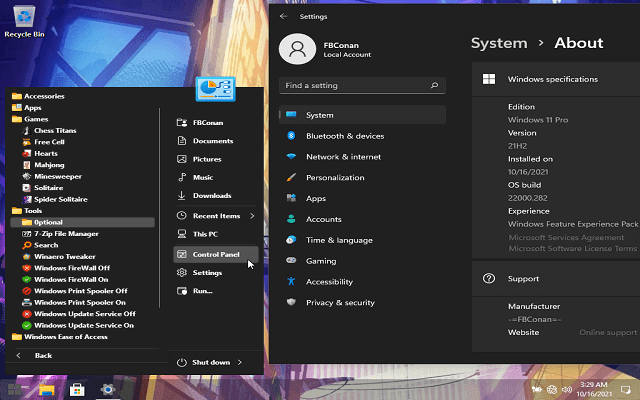640x400 pixels.
Task: Run Windows Update Service Off shortcut
Action: [79, 314]
